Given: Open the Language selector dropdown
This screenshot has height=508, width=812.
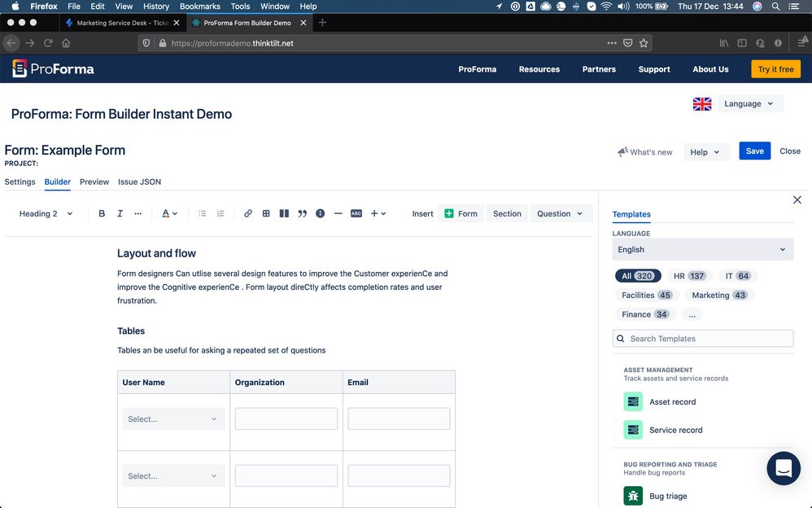Looking at the screenshot, I should [x=749, y=103].
